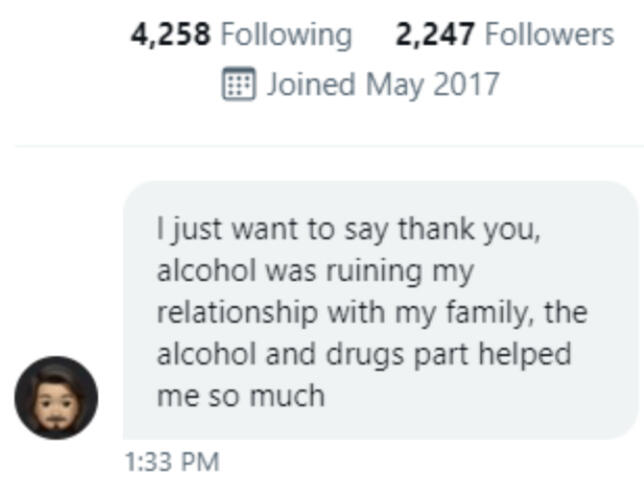Image resolution: width=644 pixels, height=482 pixels.
Task: Click the "4,258" following count number
Action: [171, 35]
